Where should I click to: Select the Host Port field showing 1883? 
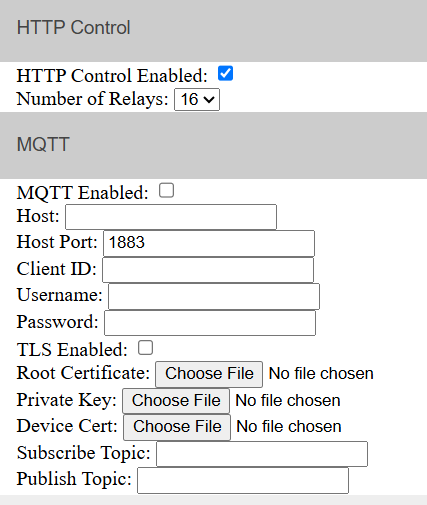coord(209,243)
